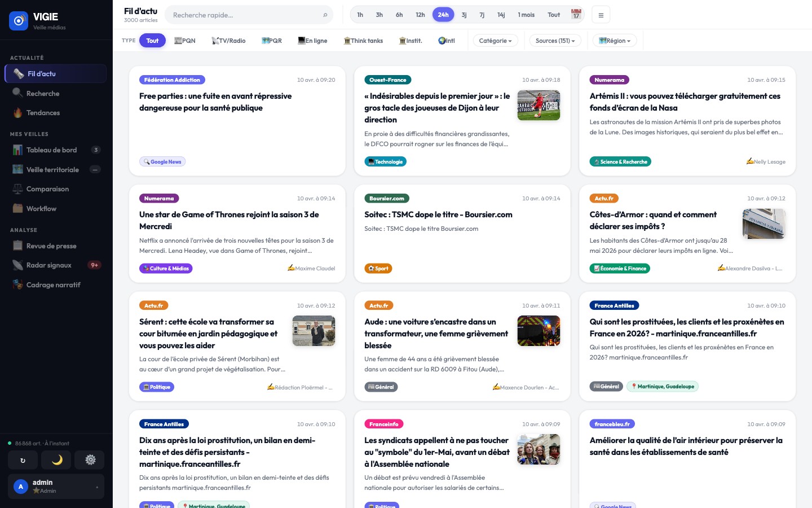The width and height of the screenshot is (812, 508).
Task: Click the Franceinfo source badge
Action: coord(384,424)
